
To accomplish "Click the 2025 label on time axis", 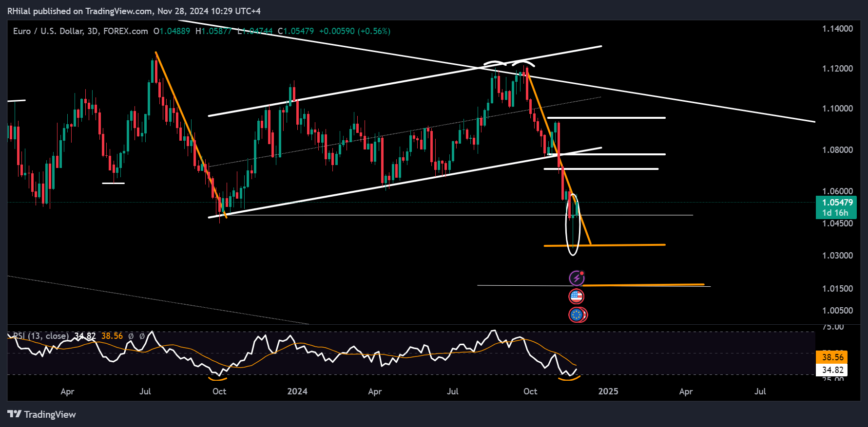I will click(608, 391).
